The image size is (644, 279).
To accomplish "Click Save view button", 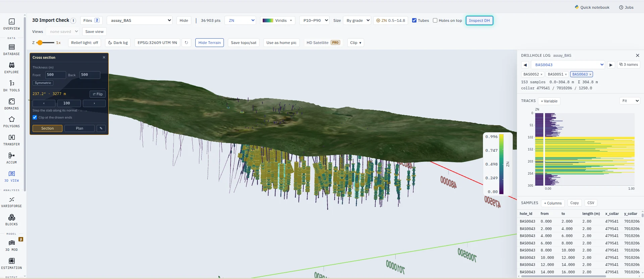I will click(94, 32).
